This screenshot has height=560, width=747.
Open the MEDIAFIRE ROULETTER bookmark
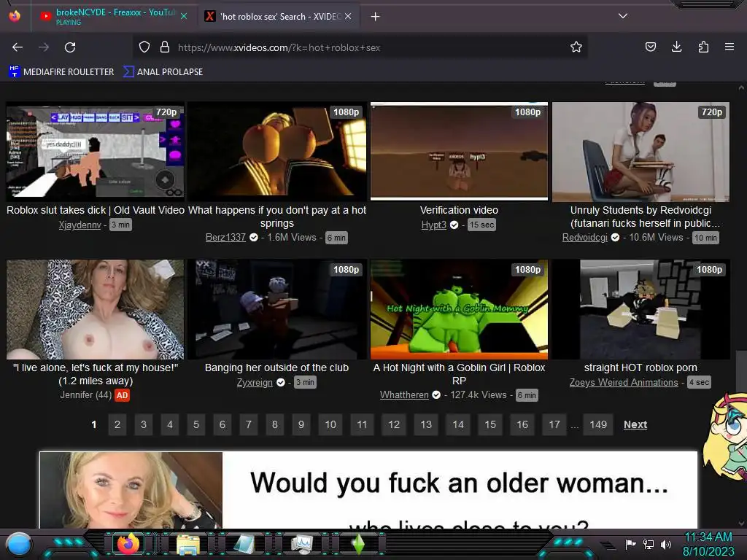click(61, 72)
